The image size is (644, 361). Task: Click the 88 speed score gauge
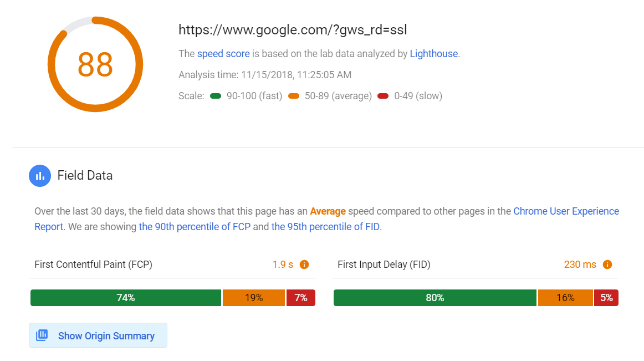tap(95, 64)
